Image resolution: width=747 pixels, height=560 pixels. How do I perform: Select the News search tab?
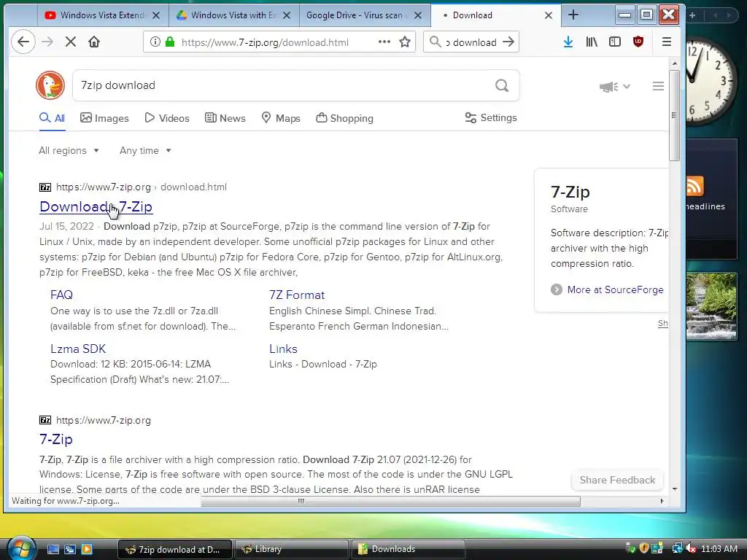[225, 118]
